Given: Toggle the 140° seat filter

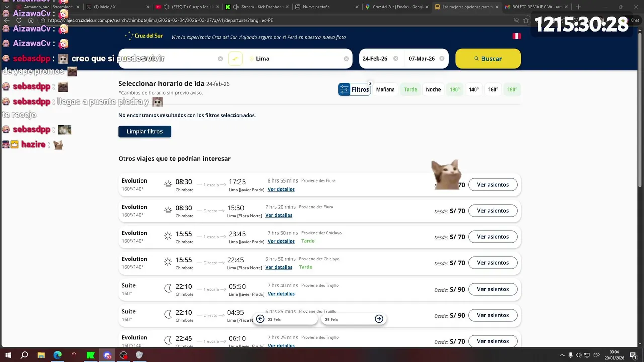Looking at the screenshot, I should pyautogui.click(x=474, y=89).
